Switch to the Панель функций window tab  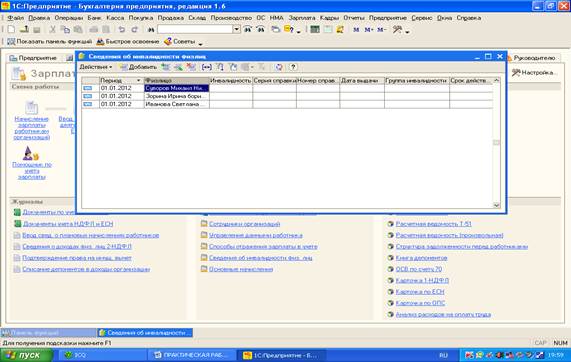48,333
